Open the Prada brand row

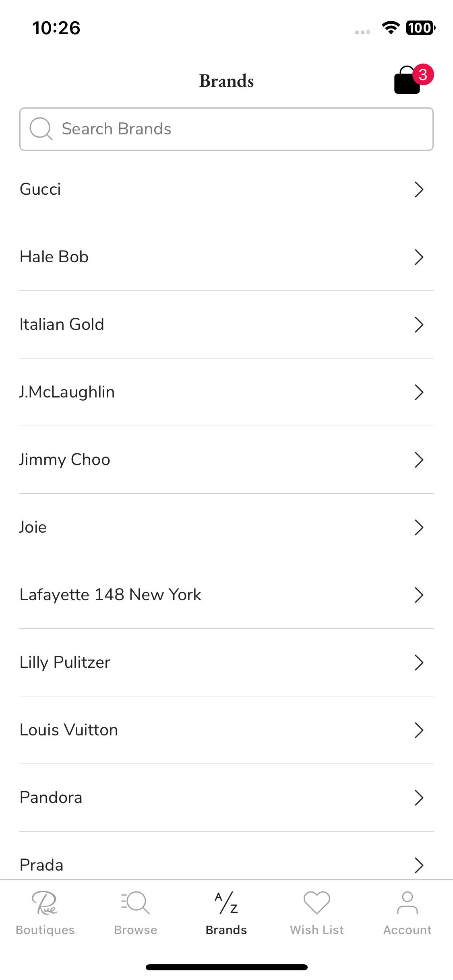coord(226,861)
